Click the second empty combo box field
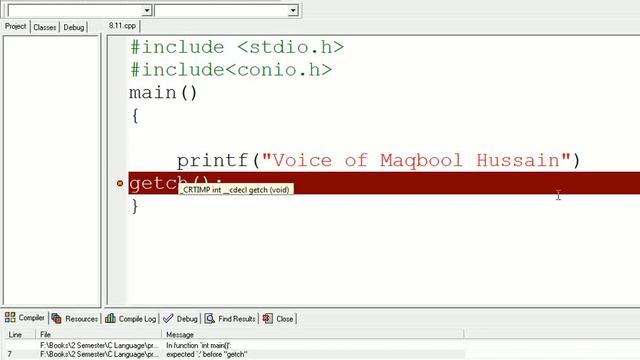 click(x=222, y=10)
